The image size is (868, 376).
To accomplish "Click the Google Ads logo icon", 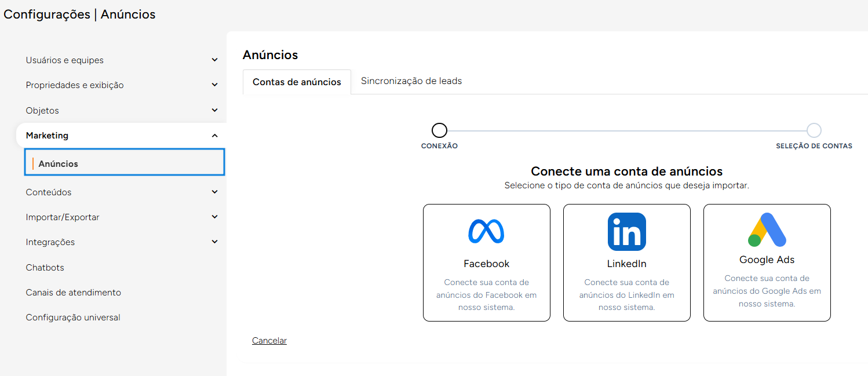I will [767, 230].
